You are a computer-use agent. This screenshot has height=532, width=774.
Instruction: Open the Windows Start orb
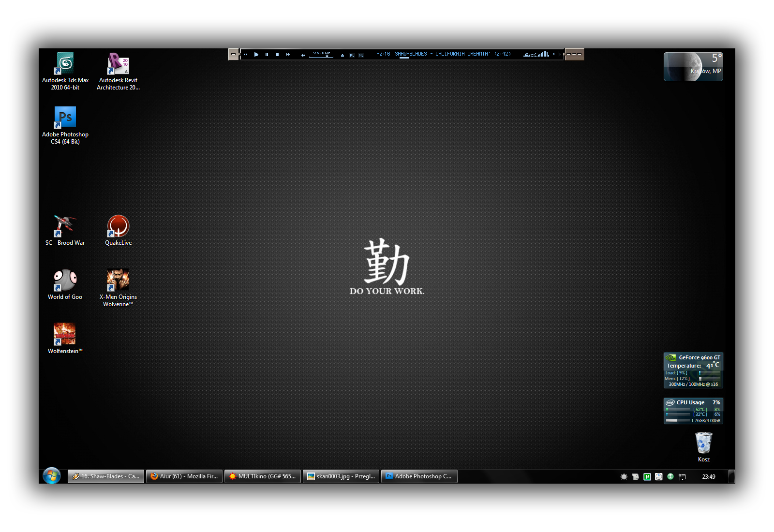pyautogui.click(x=51, y=476)
